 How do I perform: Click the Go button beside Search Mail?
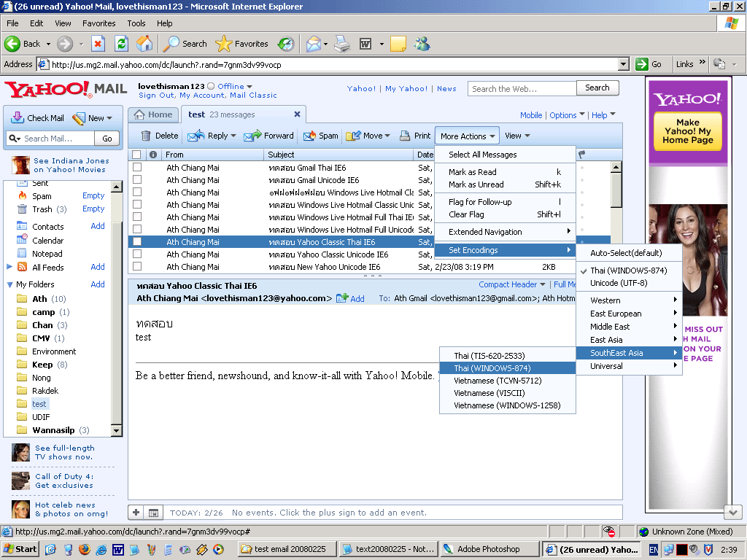click(x=107, y=139)
